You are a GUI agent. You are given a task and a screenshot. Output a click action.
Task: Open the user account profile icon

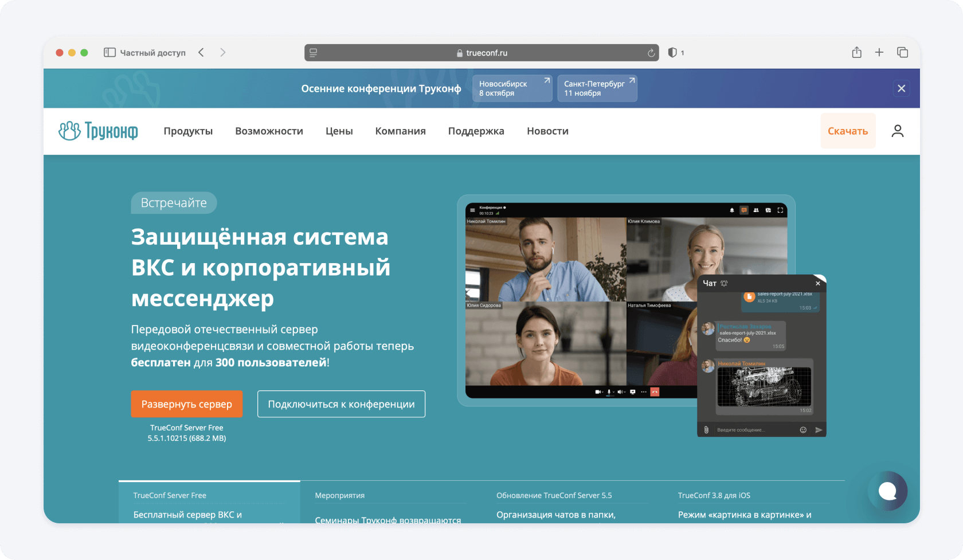pyautogui.click(x=897, y=131)
